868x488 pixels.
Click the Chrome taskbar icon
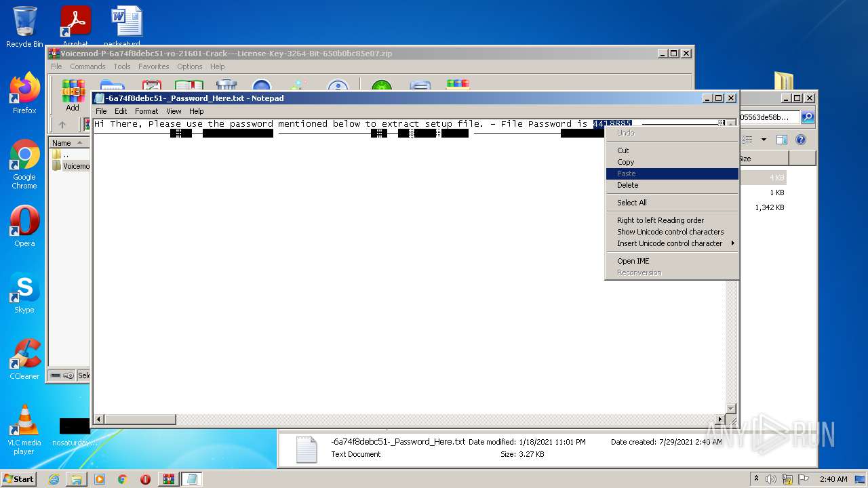(122, 479)
